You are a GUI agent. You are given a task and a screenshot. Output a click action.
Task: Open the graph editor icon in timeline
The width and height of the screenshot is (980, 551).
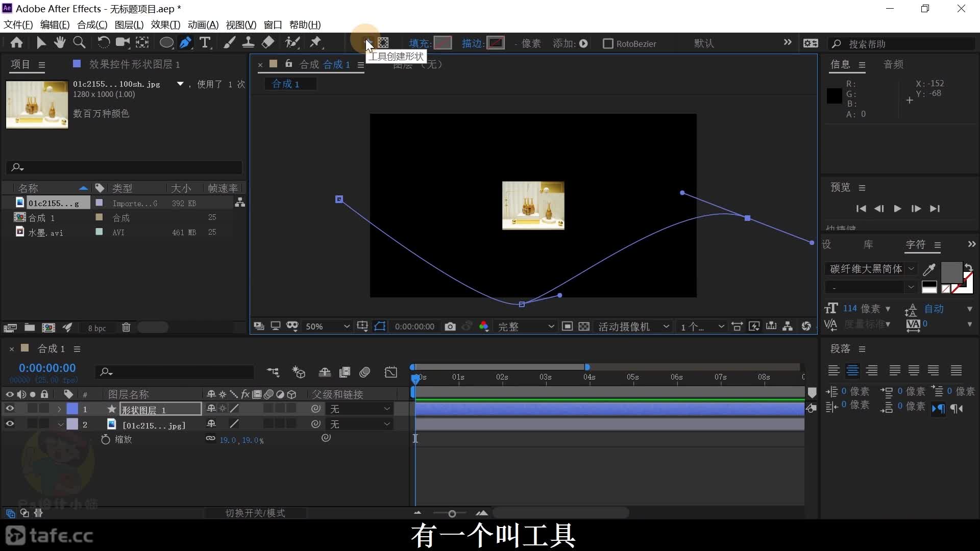point(391,372)
